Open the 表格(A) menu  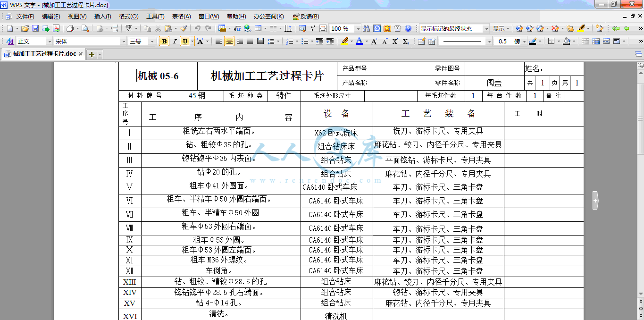pos(181,17)
